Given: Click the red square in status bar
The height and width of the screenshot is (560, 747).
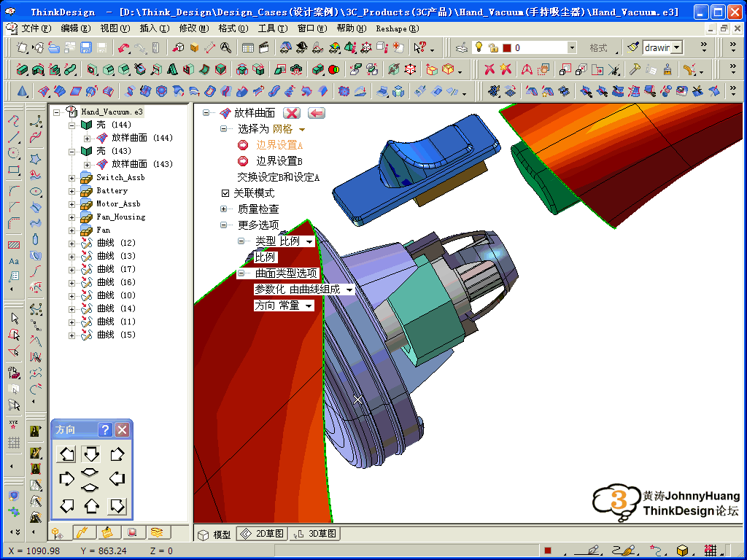Looking at the screenshot, I should point(548,551).
